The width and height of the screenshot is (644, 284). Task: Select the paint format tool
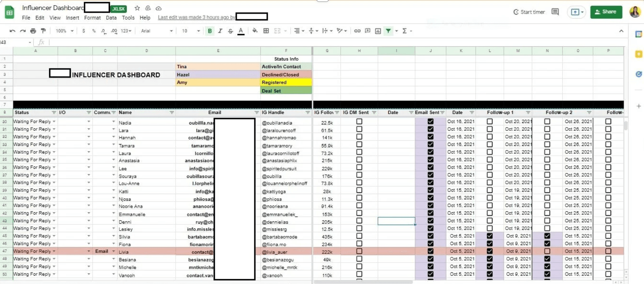(43, 31)
